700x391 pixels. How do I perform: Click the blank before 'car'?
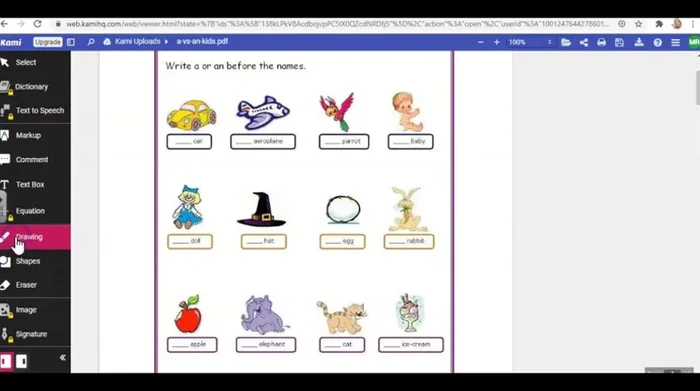183,143
